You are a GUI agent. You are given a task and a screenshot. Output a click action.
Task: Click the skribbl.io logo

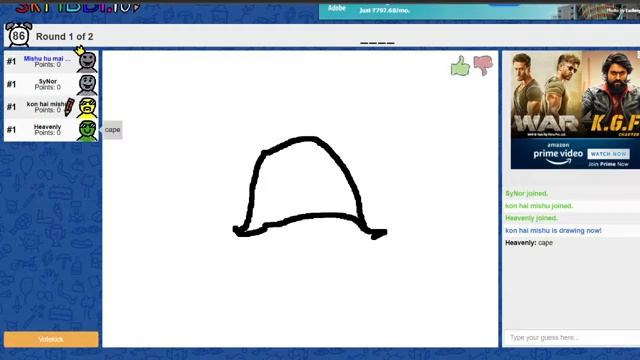click(x=78, y=7)
